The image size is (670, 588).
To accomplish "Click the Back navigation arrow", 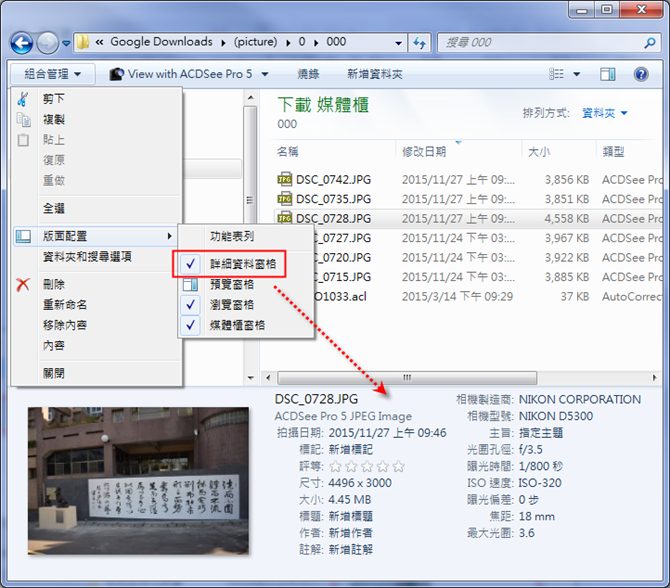I will (21, 43).
